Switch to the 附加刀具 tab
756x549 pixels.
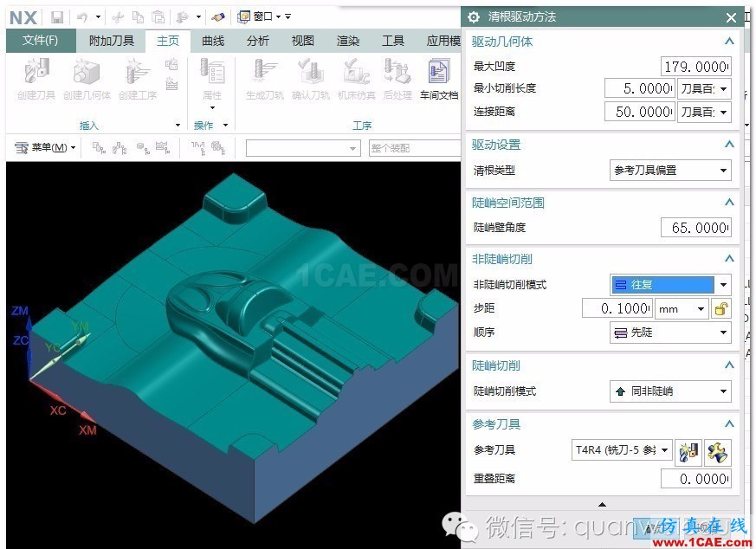pos(112,41)
